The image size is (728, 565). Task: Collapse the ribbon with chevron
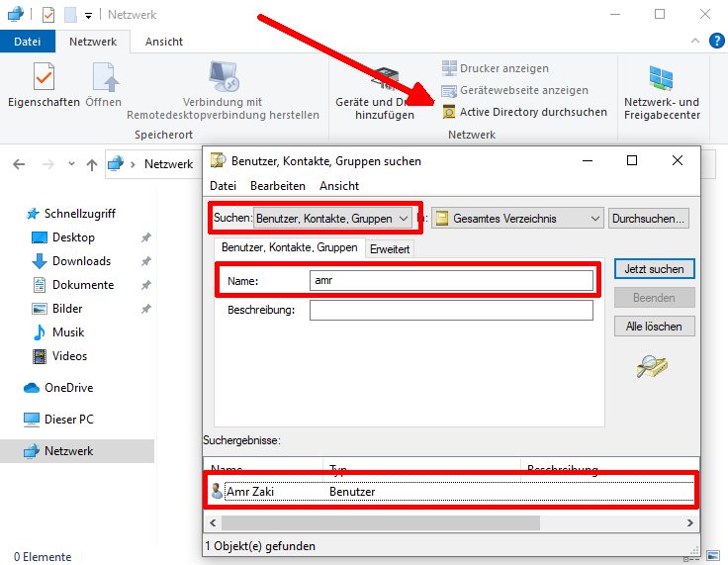(696, 42)
